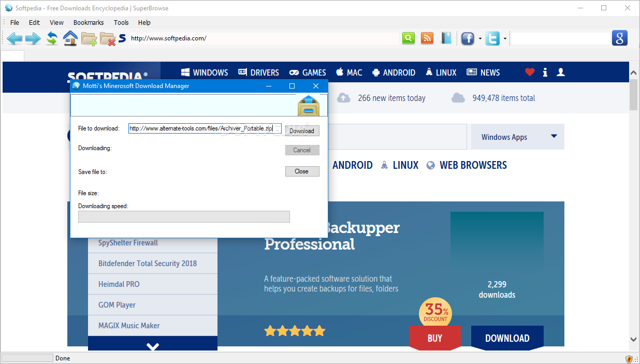640x364 pixels.
Task: Click the File to download URL field
Action: [205, 128]
